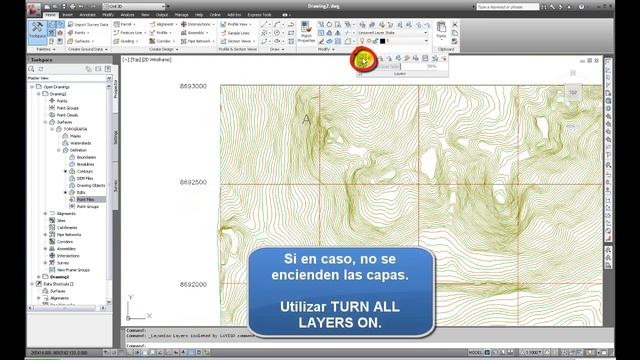Viewport: 640px width, 360px height.
Task: Click the Profile View tool
Action: pyautogui.click(x=236, y=24)
